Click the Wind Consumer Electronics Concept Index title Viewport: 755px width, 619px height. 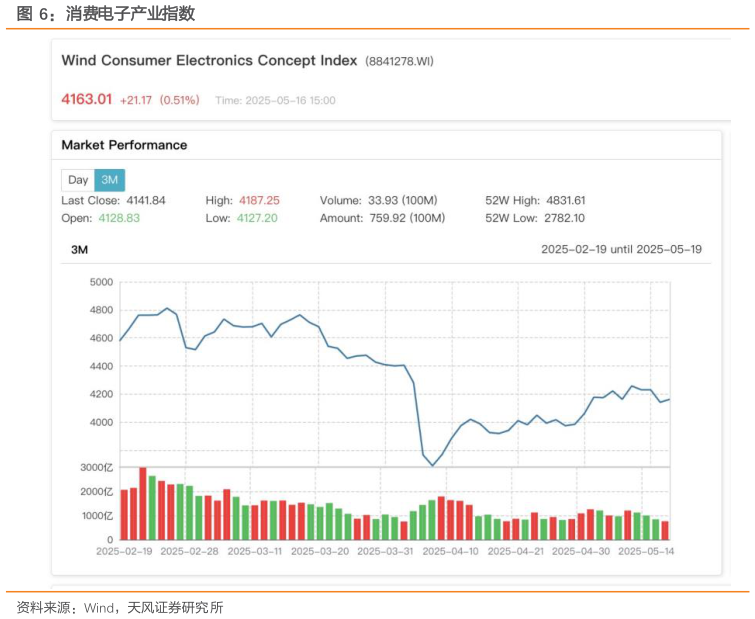pyautogui.click(x=209, y=60)
